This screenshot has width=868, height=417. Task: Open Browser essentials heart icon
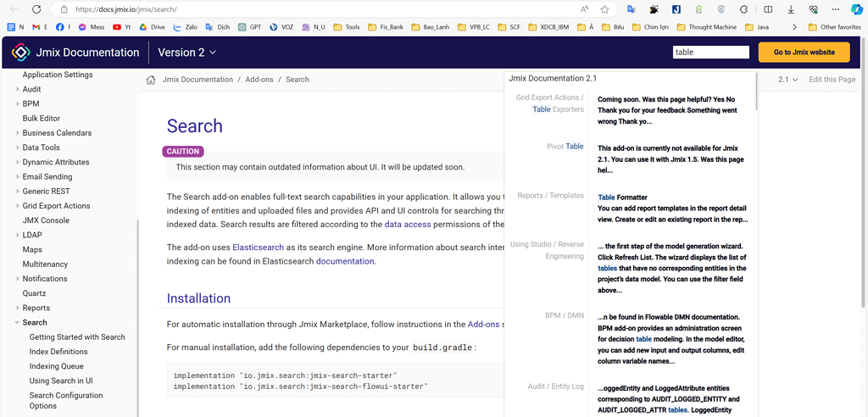coord(814,9)
